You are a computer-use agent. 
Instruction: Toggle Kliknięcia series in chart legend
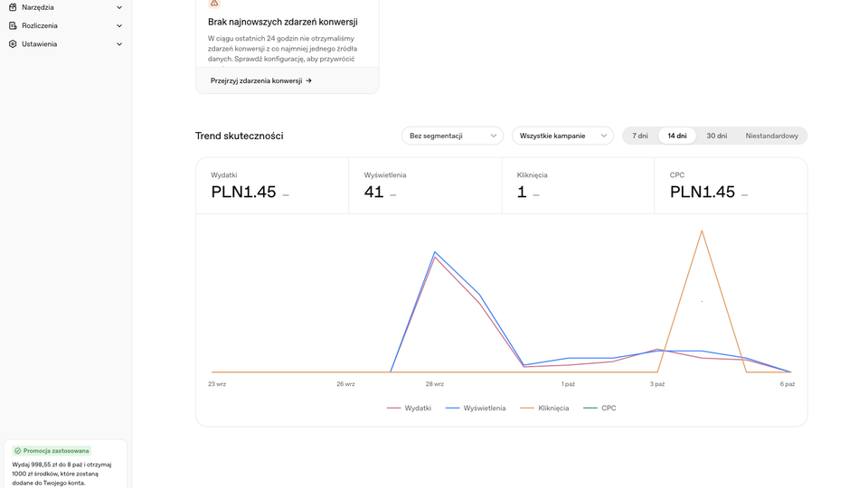(x=544, y=408)
